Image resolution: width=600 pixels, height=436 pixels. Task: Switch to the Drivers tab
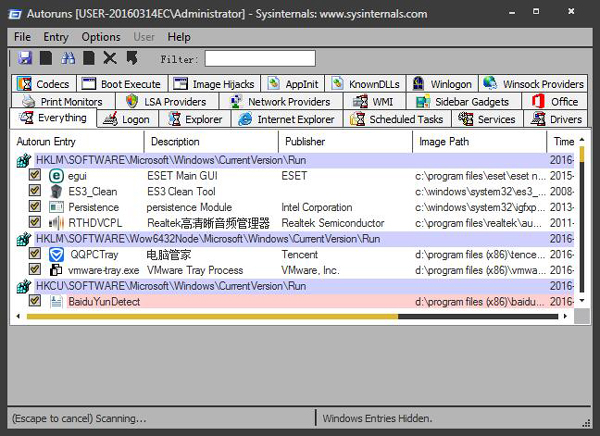[x=556, y=119]
